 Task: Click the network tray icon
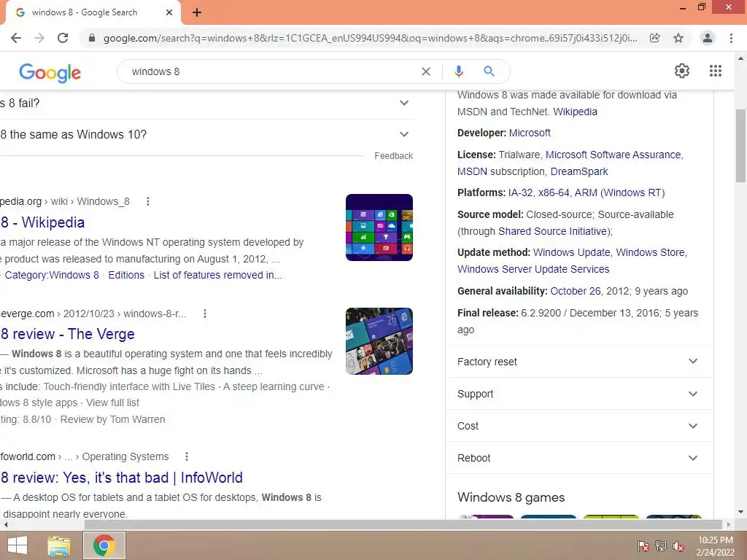point(661,546)
